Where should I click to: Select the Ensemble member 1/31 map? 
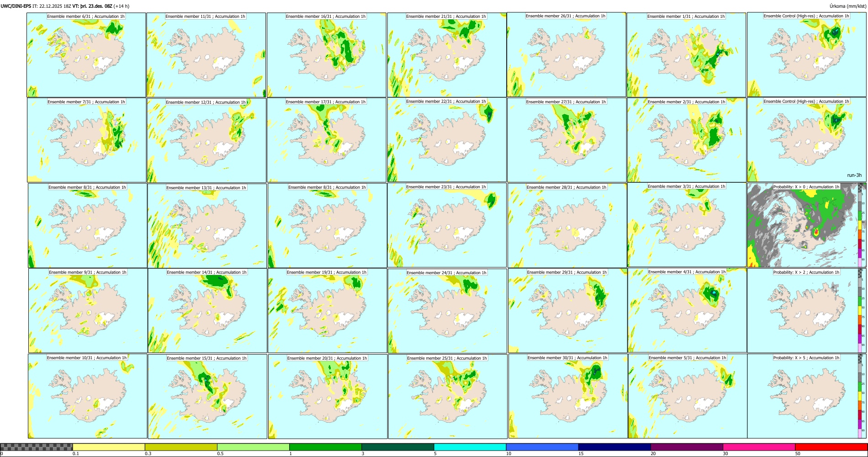pos(686,55)
